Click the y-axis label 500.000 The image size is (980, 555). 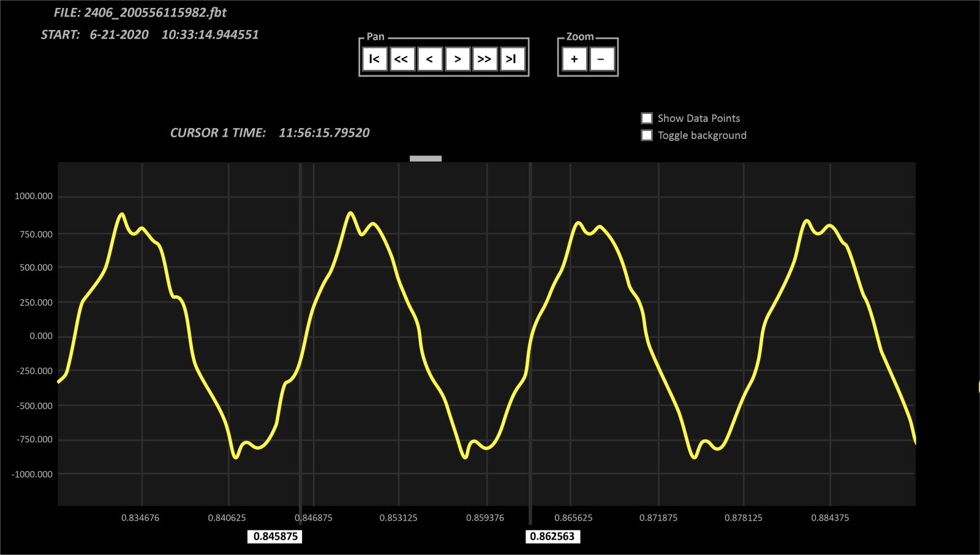click(x=36, y=268)
